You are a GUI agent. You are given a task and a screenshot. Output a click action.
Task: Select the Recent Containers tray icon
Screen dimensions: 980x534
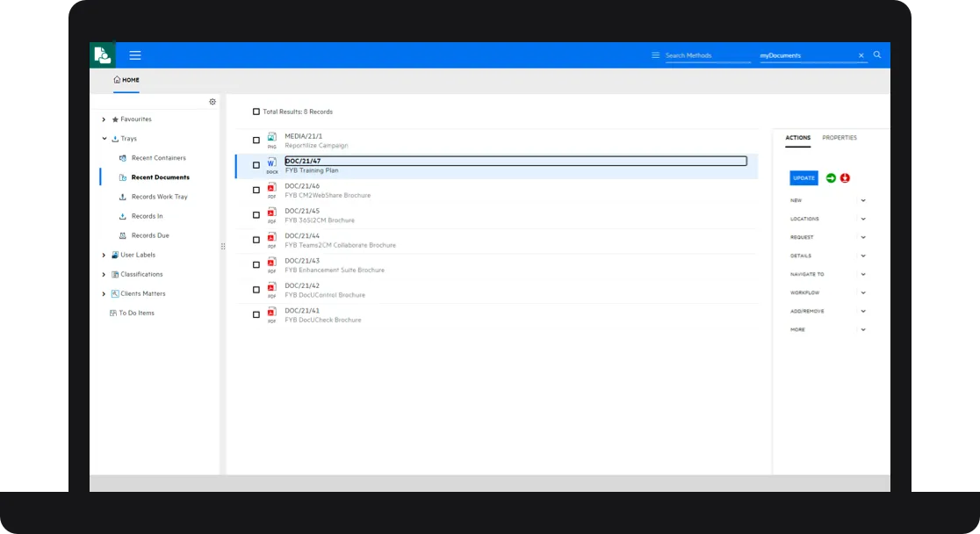pyautogui.click(x=123, y=158)
